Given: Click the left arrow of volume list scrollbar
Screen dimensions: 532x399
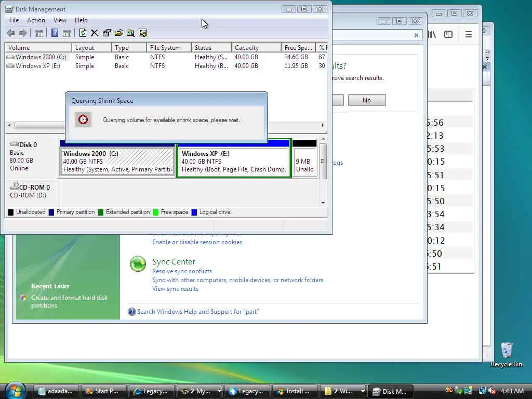Looking at the screenshot, I should pos(9,125).
